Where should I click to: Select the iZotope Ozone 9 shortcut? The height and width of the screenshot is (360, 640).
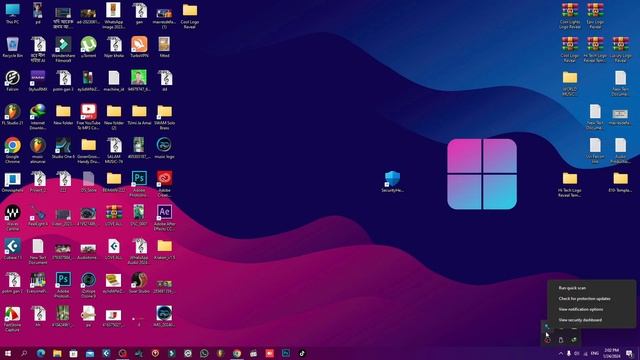(89, 285)
